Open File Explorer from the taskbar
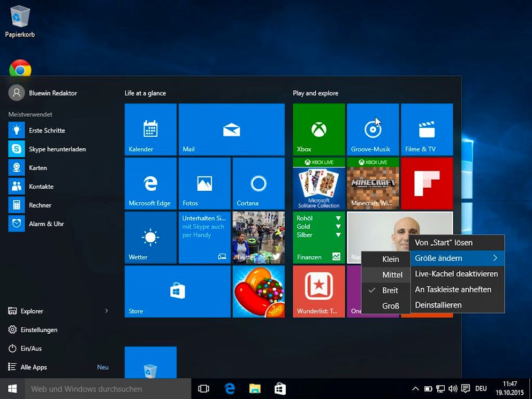532x399 pixels. click(255, 389)
